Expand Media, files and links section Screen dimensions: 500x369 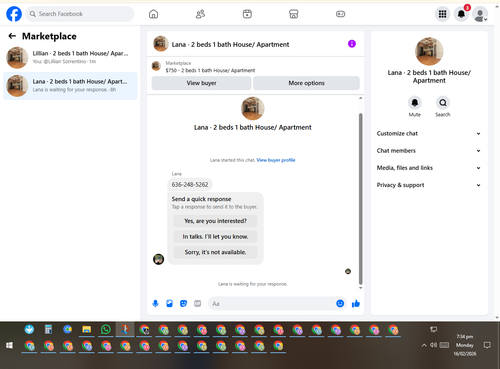coord(429,168)
